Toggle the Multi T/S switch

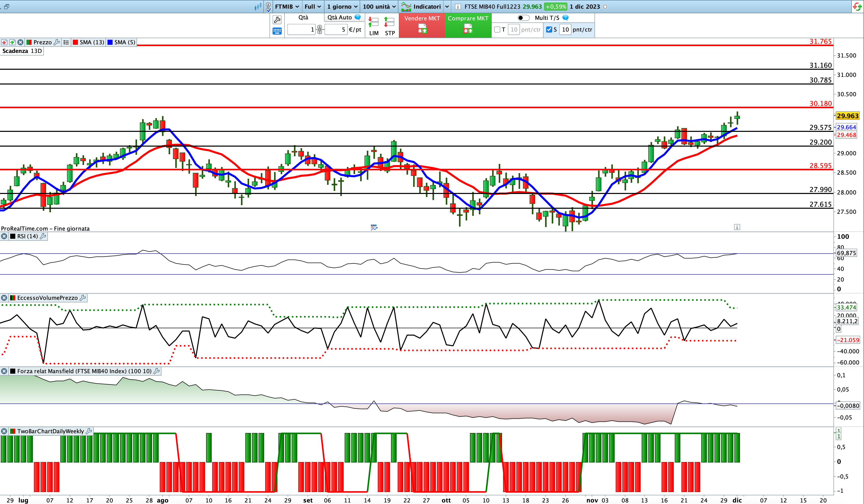(x=523, y=18)
